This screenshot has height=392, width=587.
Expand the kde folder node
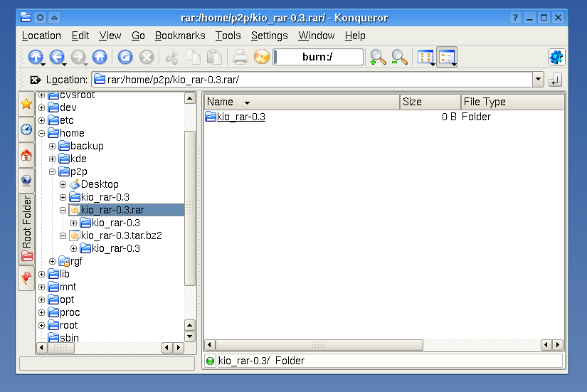tap(53, 159)
